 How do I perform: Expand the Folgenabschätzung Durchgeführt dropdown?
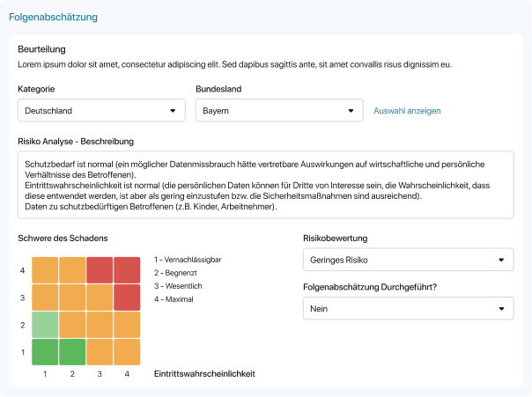pyautogui.click(x=407, y=309)
